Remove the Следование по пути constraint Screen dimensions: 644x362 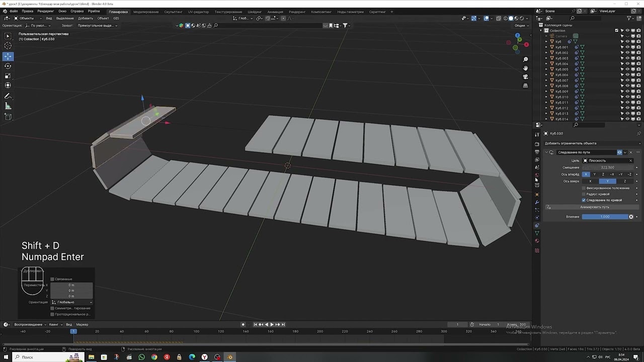click(631, 152)
